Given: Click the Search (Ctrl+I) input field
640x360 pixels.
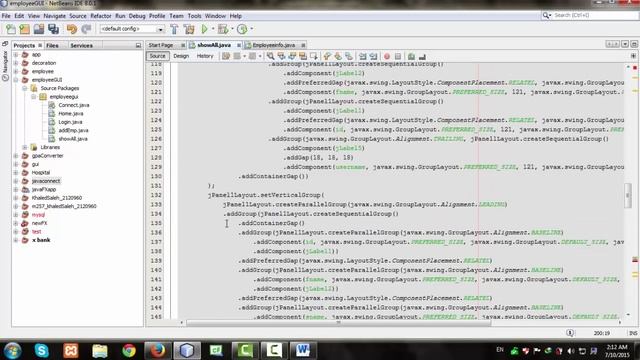Looking at the screenshot, I should coord(595,16).
